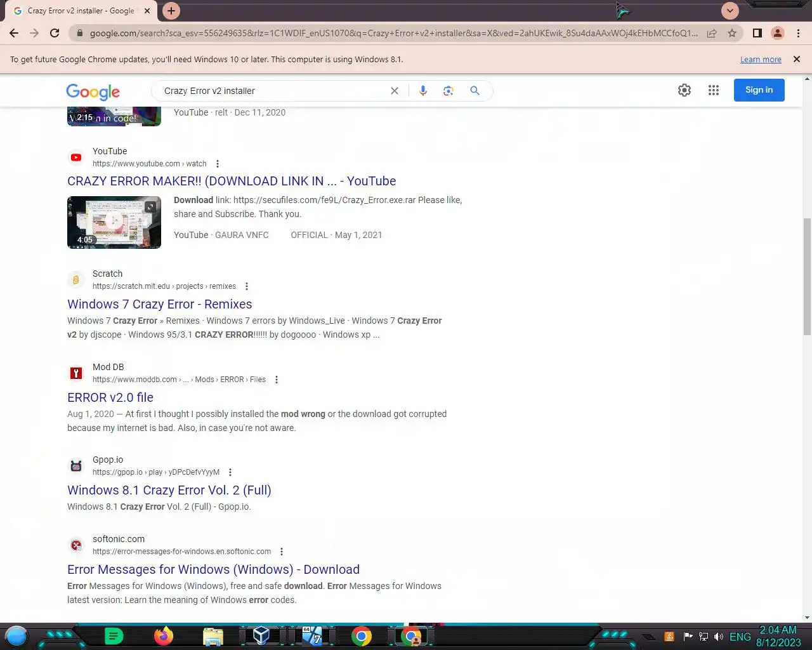This screenshot has height=650, width=812.
Task: Focus the Crazy Error v2 installer search field
Action: click(x=273, y=91)
